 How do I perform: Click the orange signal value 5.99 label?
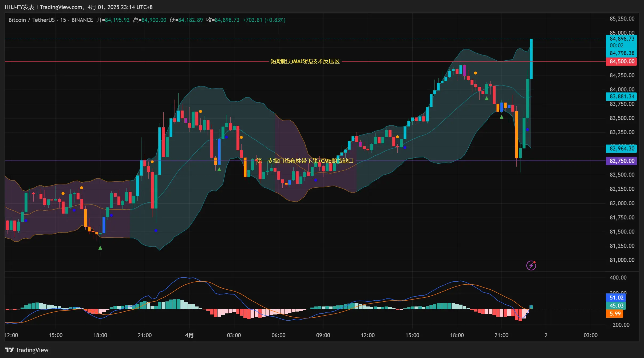pos(614,314)
